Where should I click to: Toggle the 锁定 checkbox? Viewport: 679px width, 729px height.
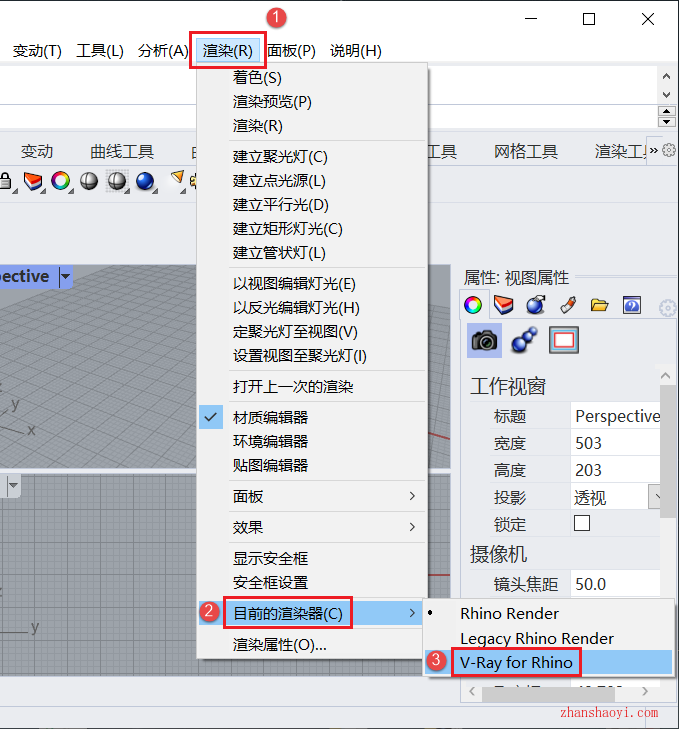pyautogui.click(x=582, y=523)
